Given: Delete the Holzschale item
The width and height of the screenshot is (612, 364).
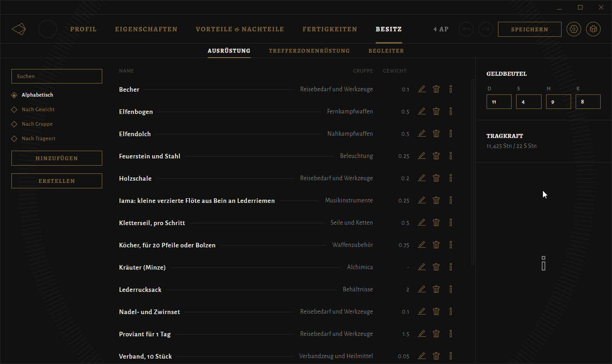Looking at the screenshot, I should tap(436, 178).
